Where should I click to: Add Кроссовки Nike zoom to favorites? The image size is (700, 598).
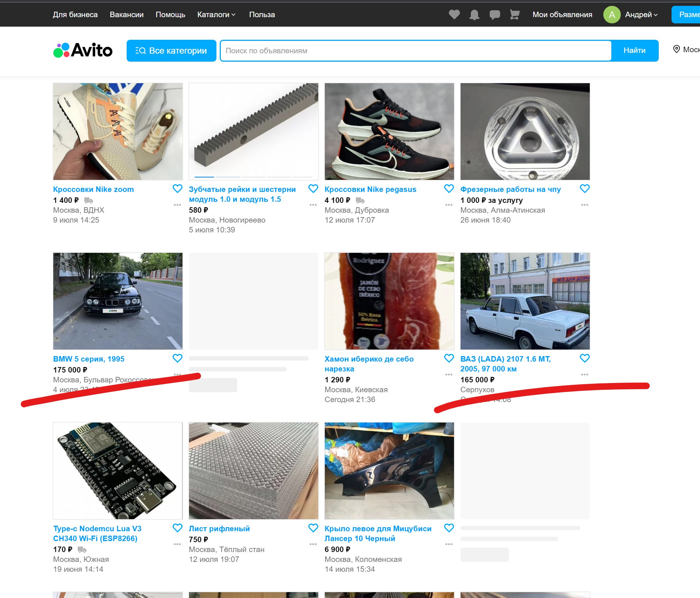pos(177,189)
